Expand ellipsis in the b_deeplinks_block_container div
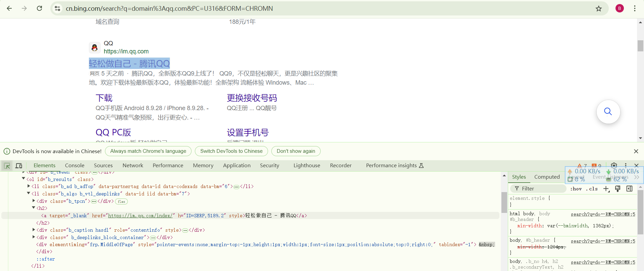 pos(153,238)
